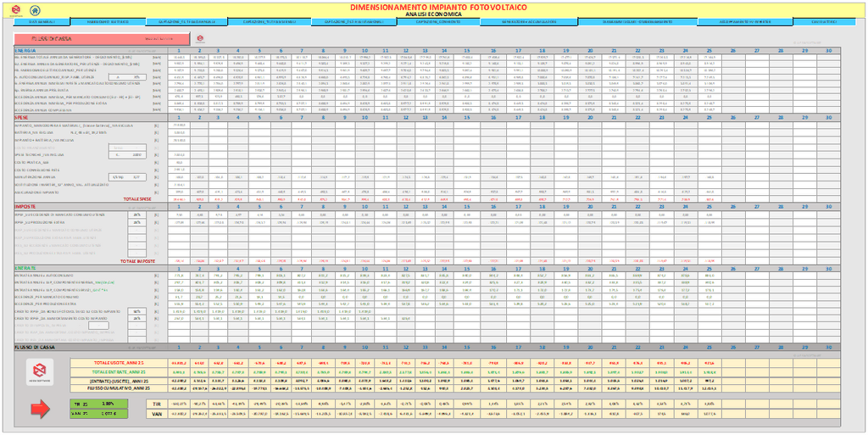Click the autoconsumo percentage input field
The image size is (868, 435).
136,77
